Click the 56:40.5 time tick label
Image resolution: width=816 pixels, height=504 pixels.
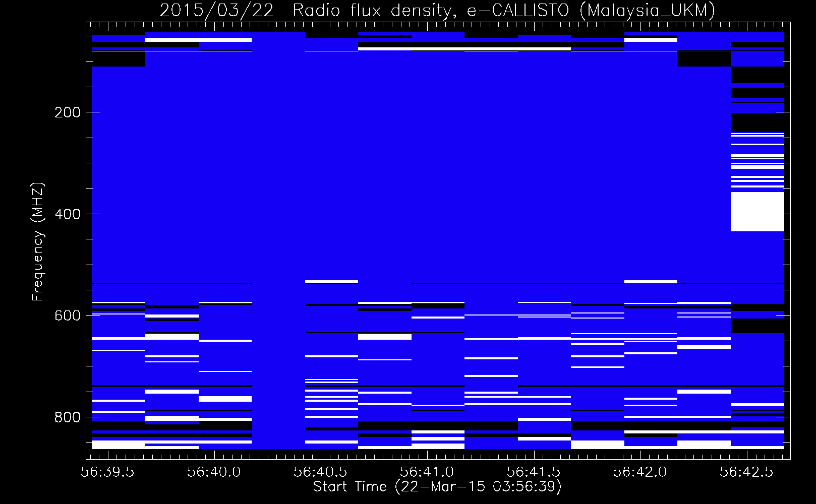[x=320, y=472]
